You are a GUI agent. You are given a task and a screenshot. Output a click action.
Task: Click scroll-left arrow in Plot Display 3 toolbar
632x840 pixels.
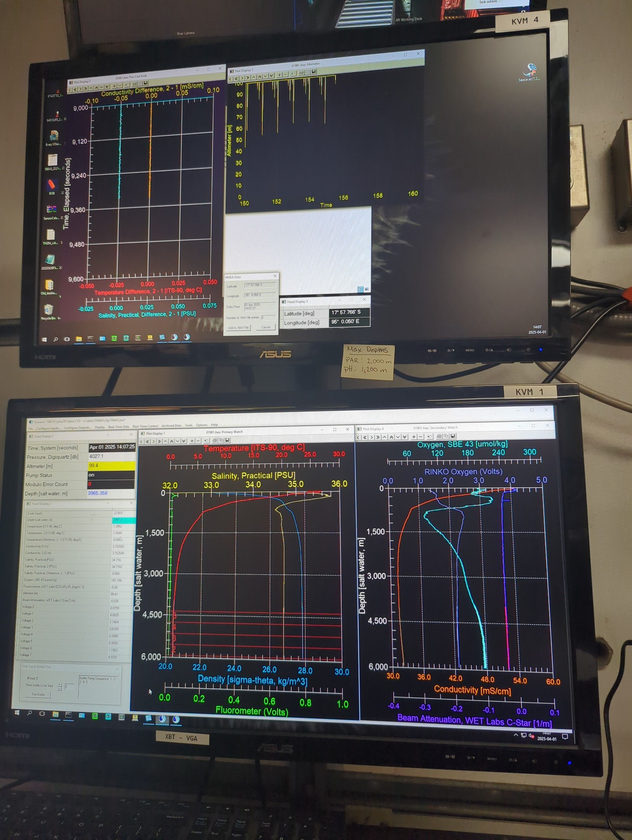(230, 79)
